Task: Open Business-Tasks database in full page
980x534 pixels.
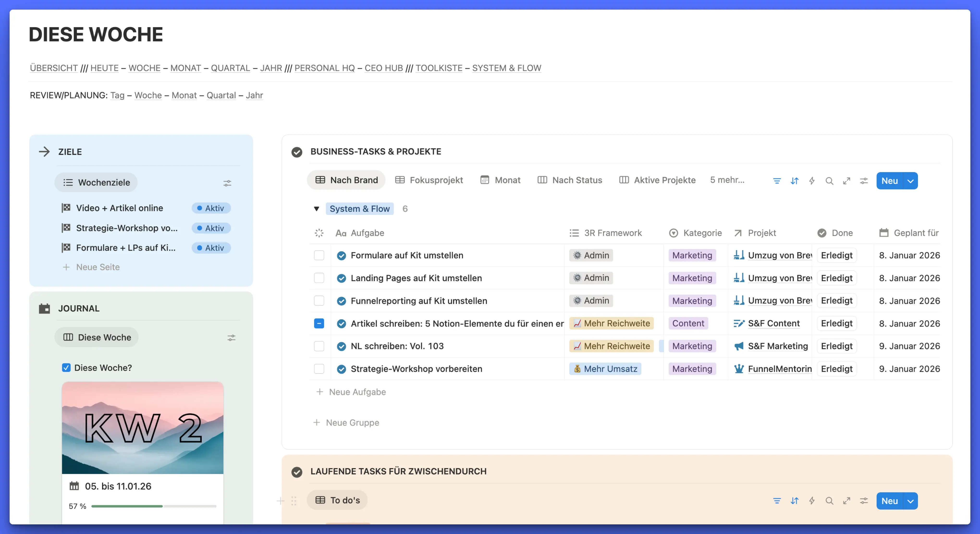Action: click(x=846, y=181)
